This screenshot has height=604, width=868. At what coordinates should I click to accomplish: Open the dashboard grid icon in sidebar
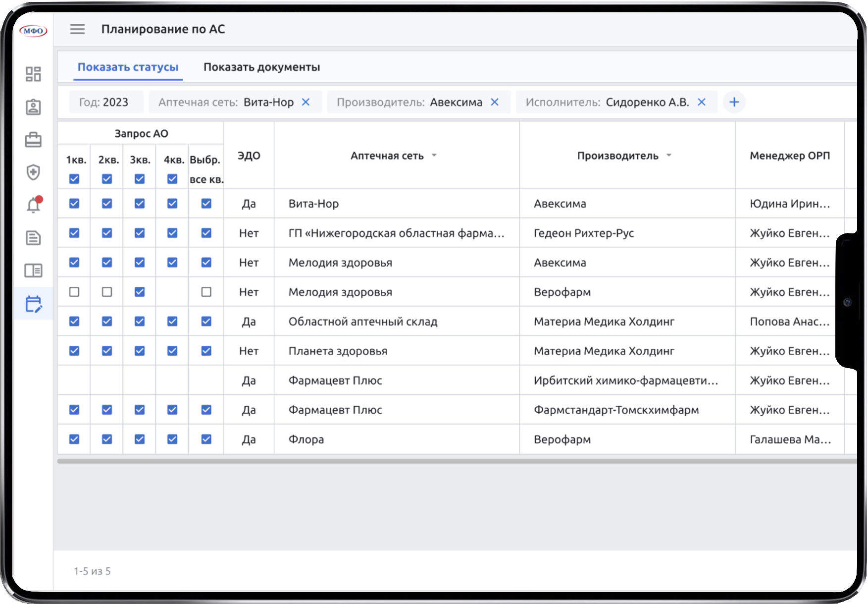[33, 74]
